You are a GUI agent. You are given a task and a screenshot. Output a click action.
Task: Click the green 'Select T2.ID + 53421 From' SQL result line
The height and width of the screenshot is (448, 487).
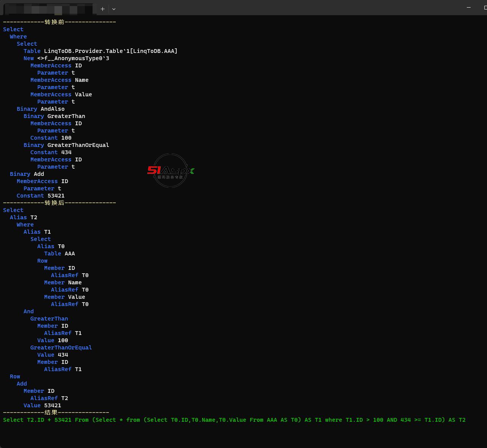click(x=234, y=420)
